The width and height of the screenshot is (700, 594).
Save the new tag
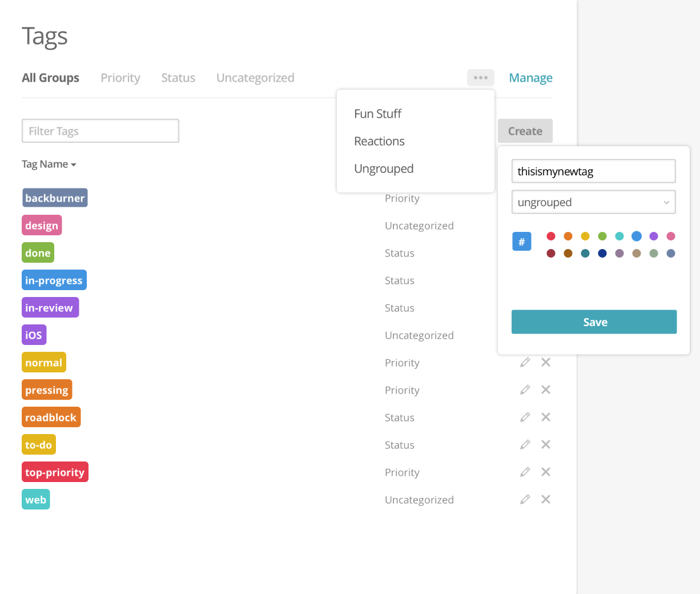coord(594,322)
